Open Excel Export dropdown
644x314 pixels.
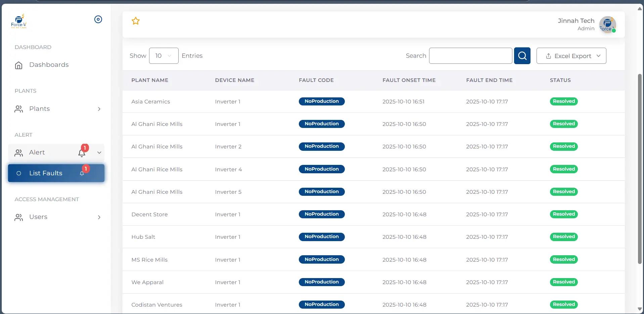point(571,56)
